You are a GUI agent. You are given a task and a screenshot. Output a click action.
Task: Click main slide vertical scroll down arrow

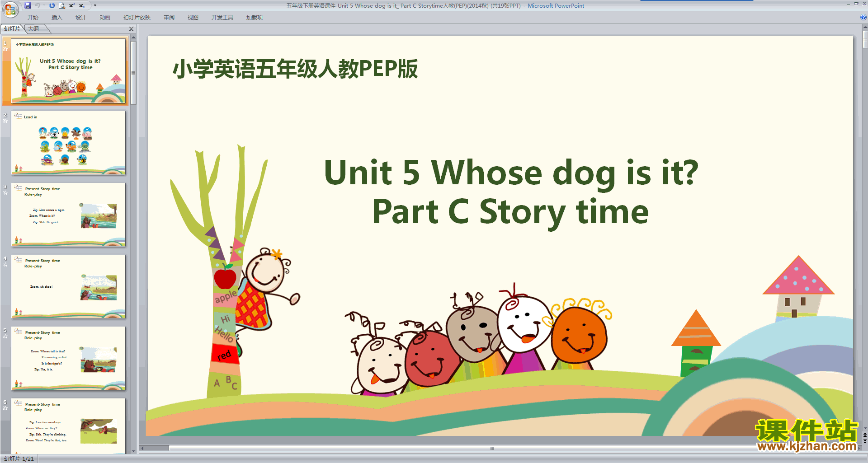(x=865, y=428)
